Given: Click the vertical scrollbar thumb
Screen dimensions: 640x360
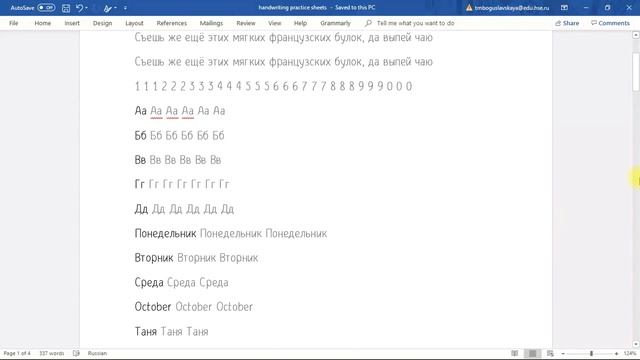Looking at the screenshot, I should pos(636,73).
